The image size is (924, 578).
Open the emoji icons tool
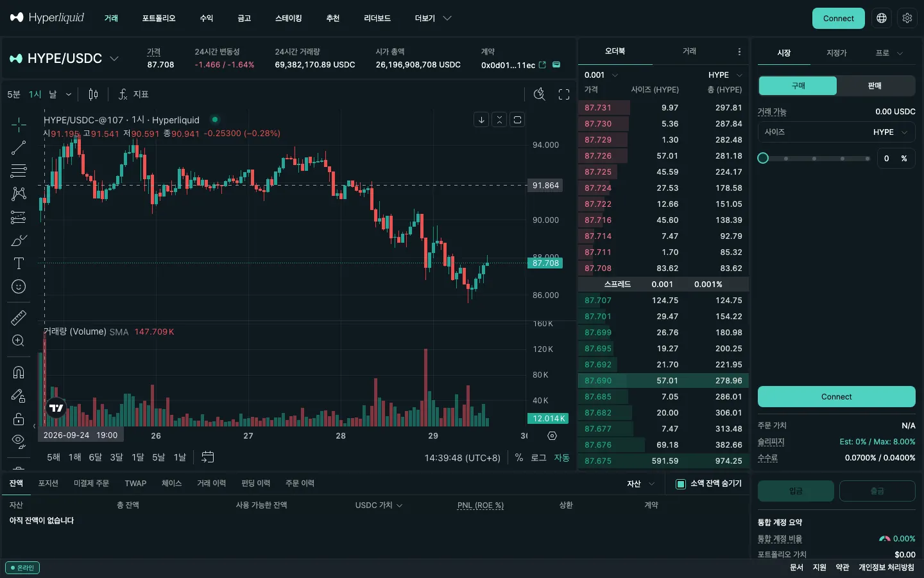(19, 286)
